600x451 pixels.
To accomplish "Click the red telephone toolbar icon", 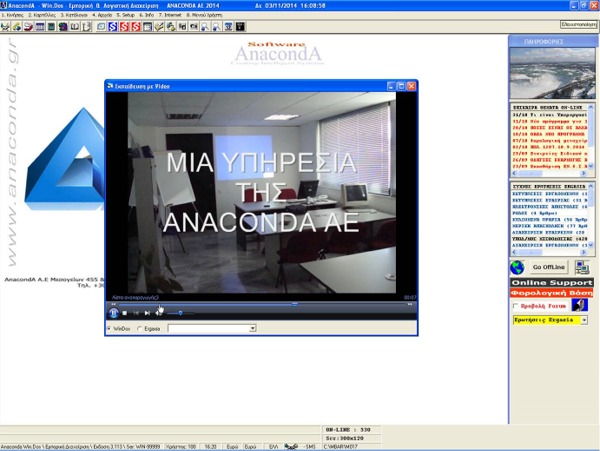I will [x=28, y=26].
